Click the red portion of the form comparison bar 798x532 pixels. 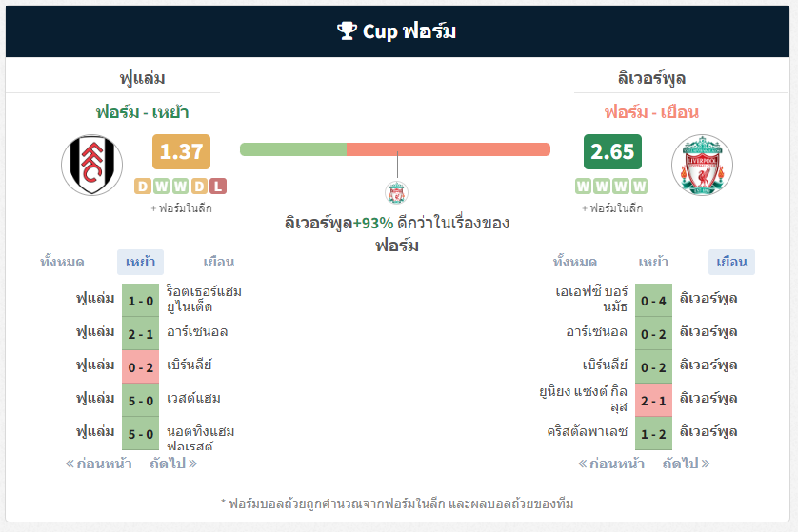pos(449,149)
